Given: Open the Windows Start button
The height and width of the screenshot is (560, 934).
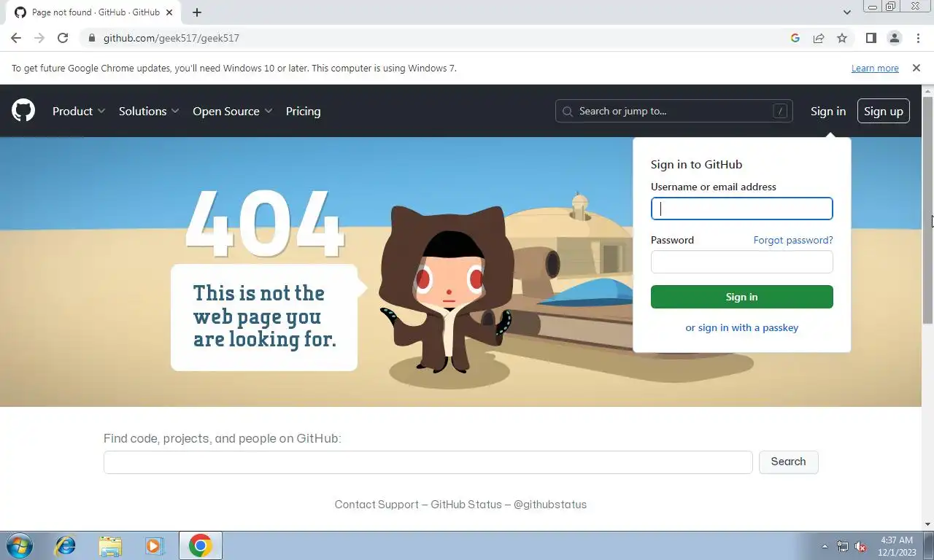Looking at the screenshot, I should 19,545.
